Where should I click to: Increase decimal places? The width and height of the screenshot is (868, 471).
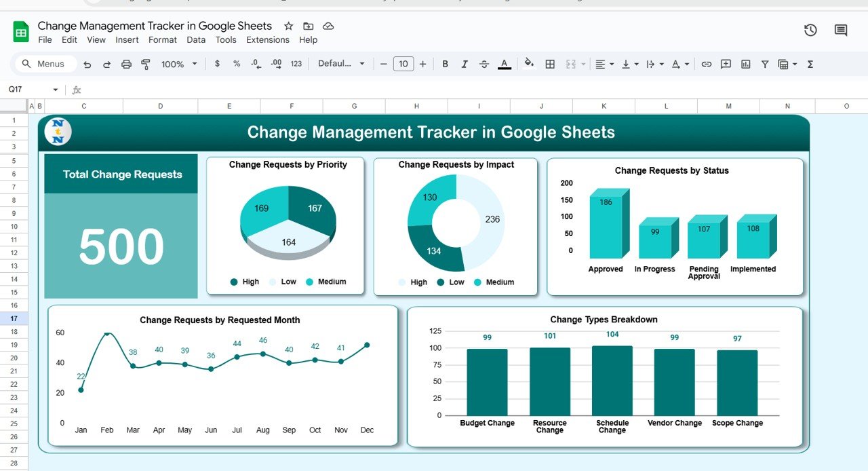tap(276, 64)
